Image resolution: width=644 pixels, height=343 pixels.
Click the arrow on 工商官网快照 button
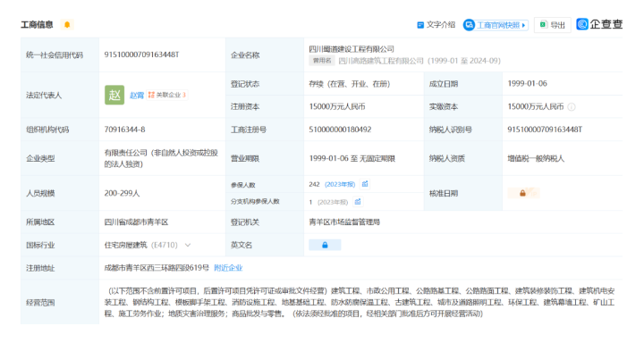coord(523,25)
